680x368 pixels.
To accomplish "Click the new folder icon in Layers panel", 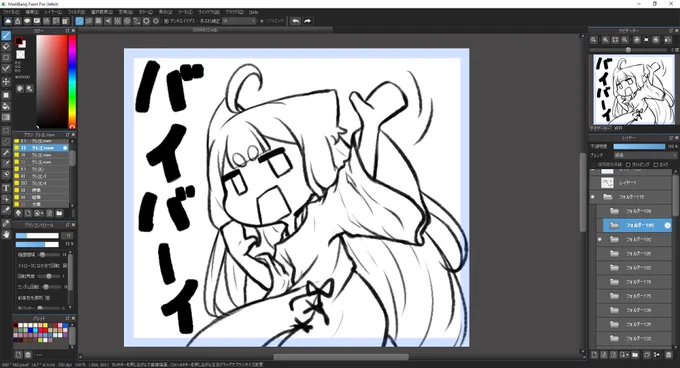I will point(635,355).
